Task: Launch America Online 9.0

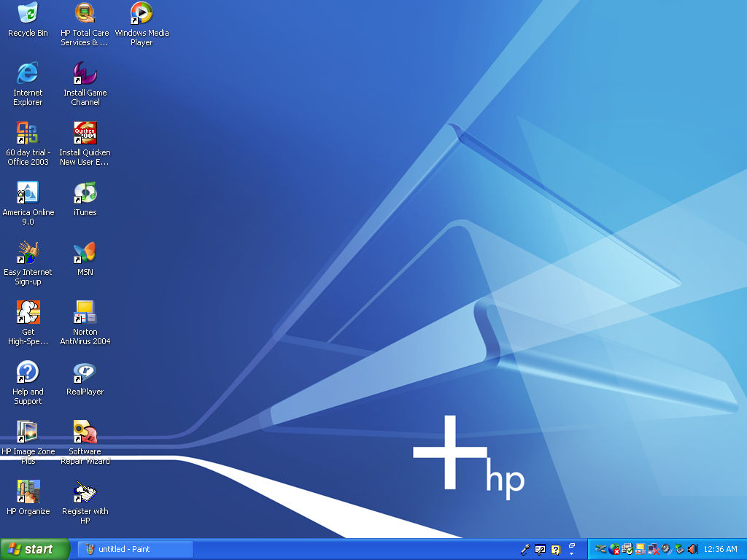Action: pyautogui.click(x=28, y=193)
